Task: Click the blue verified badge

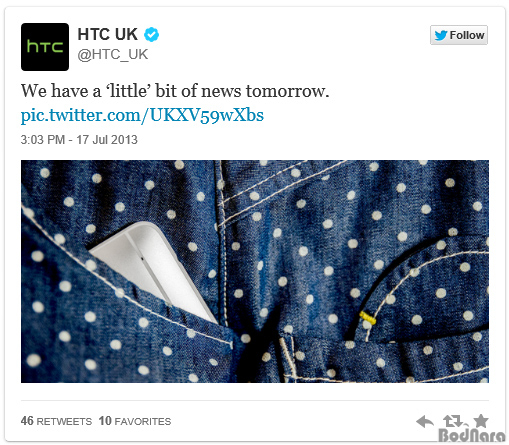Action: click(151, 34)
